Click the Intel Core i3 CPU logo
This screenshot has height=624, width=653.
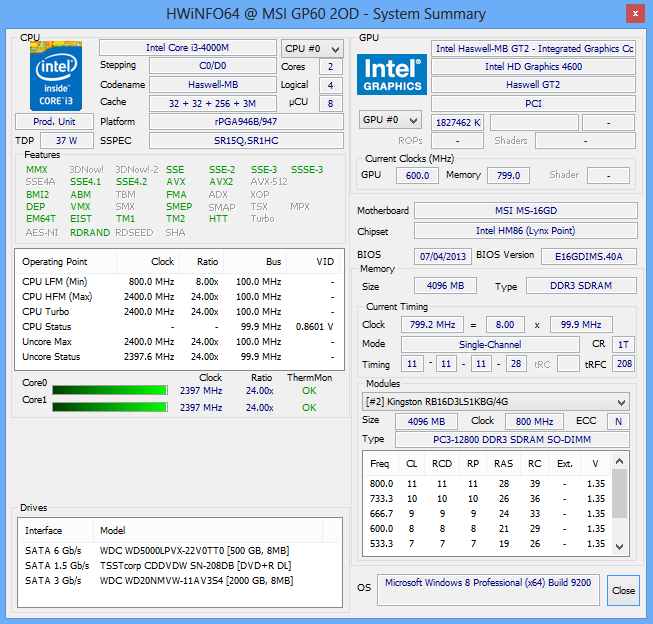55,75
